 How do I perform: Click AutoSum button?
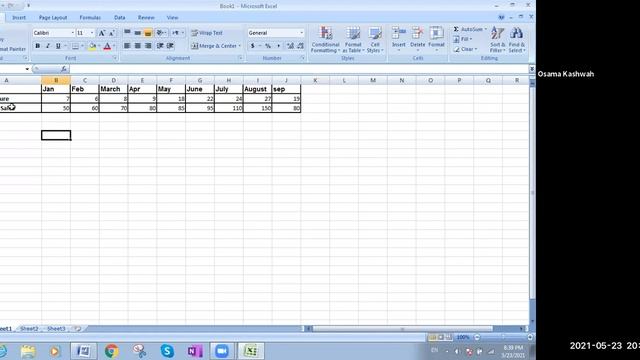pos(468,29)
